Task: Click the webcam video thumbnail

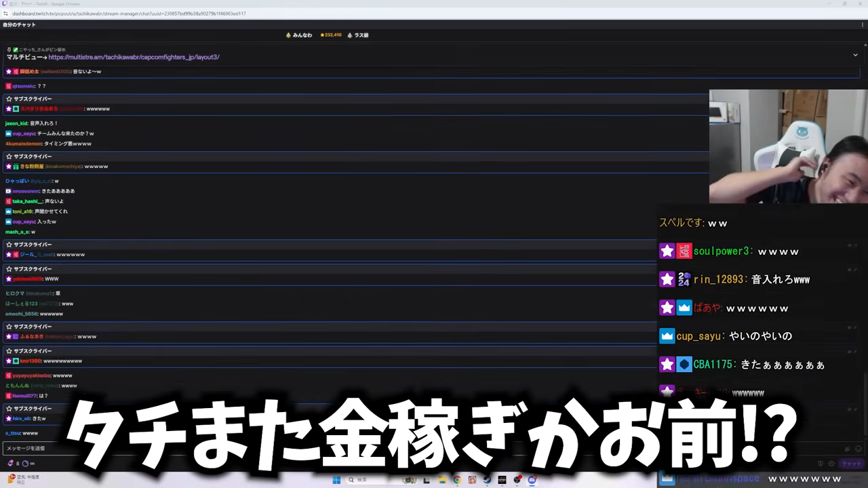Action: (x=788, y=146)
